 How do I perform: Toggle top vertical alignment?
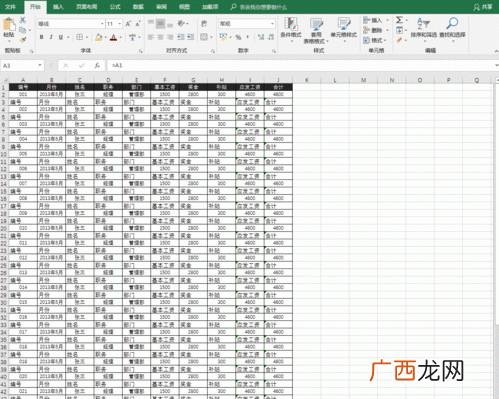coord(151,23)
